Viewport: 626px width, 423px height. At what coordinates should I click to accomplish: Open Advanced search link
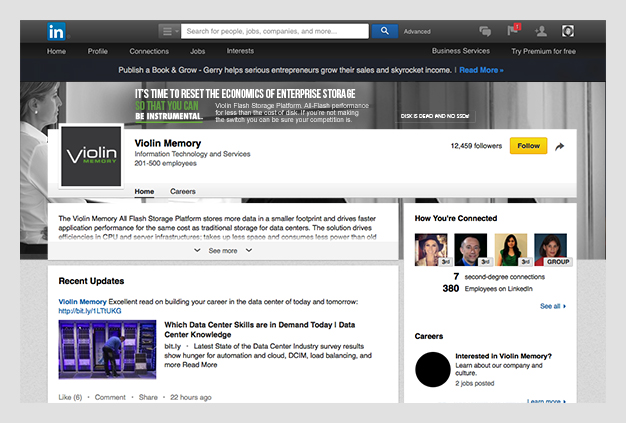417,32
